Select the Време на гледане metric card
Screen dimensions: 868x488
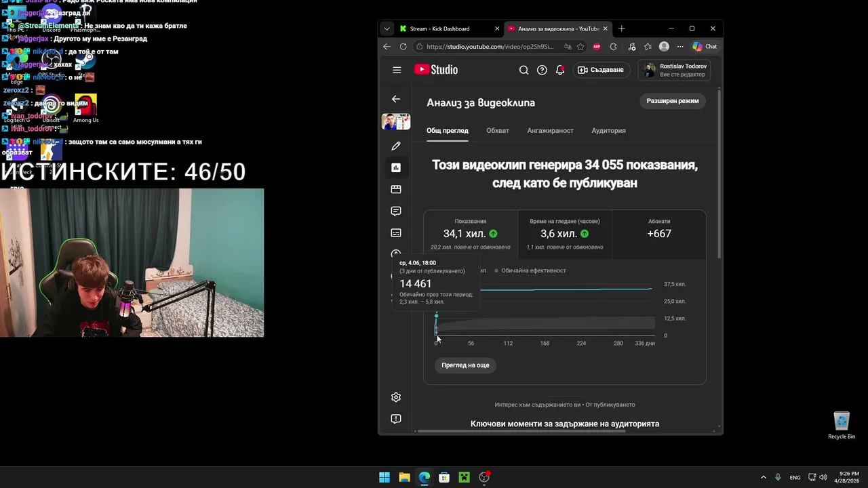[x=565, y=234]
